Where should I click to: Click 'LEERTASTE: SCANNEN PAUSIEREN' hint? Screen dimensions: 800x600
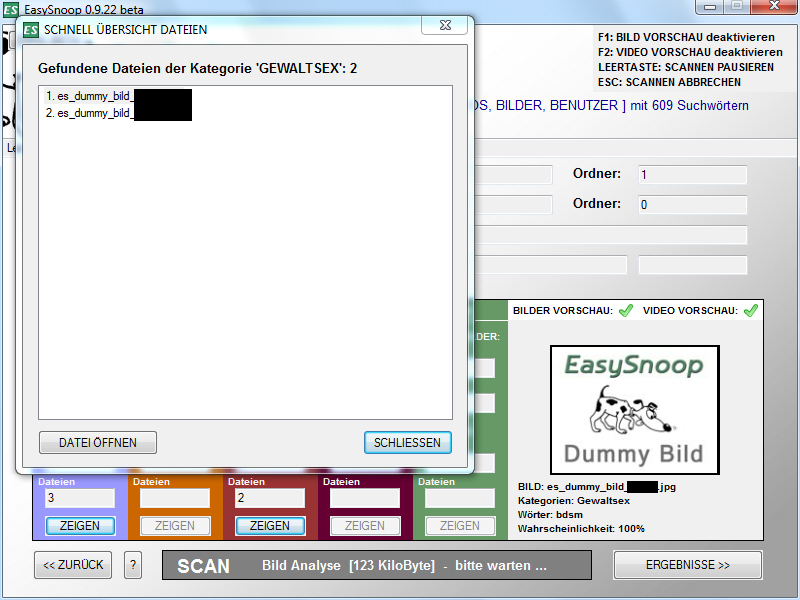click(x=686, y=67)
